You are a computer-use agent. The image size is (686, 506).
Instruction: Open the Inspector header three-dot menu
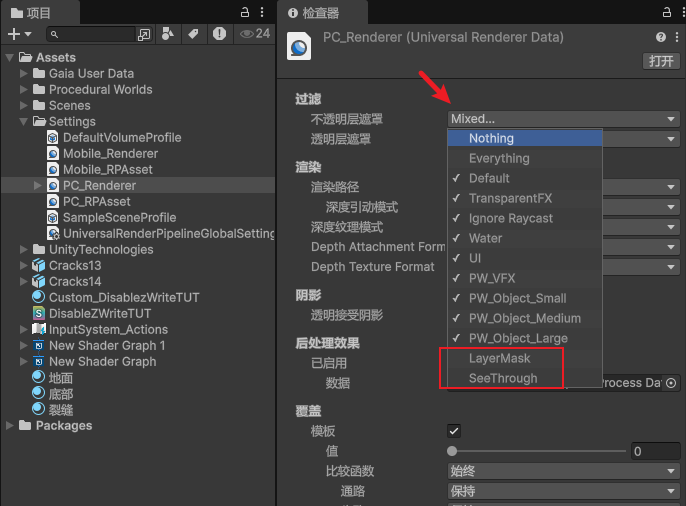[677, 37]
